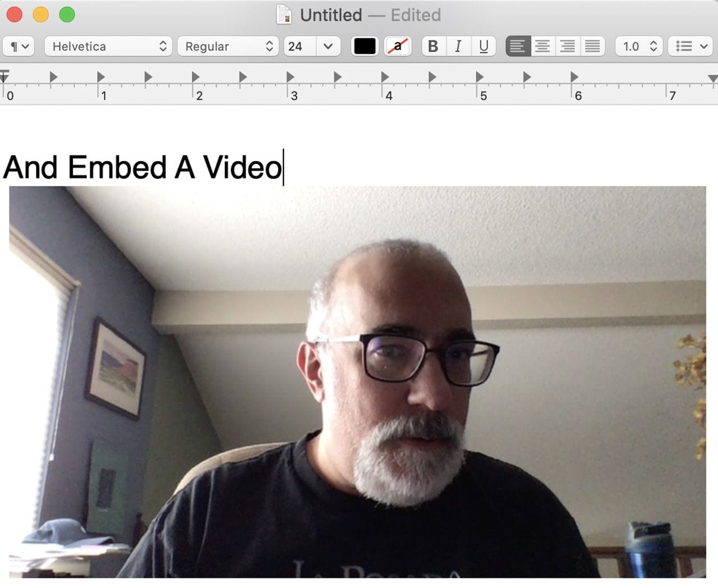Toggle bold formatting

click(432, 47)
